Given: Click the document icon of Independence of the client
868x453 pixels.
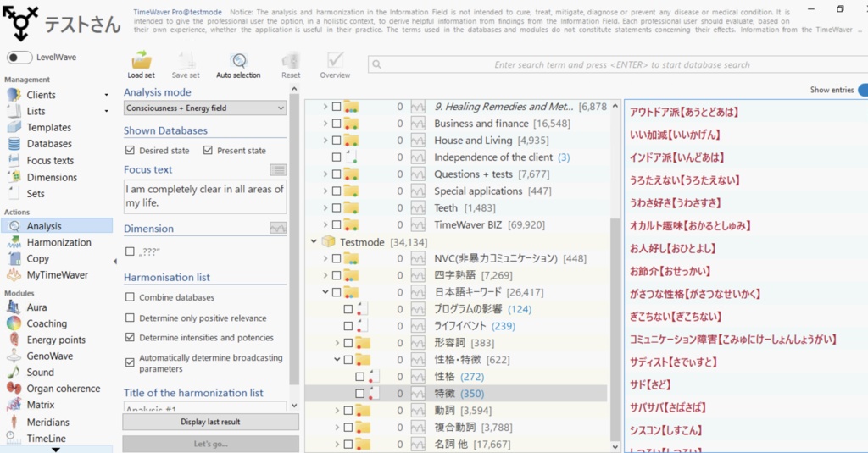Looking at the screenshot, I should click(352, 157).
